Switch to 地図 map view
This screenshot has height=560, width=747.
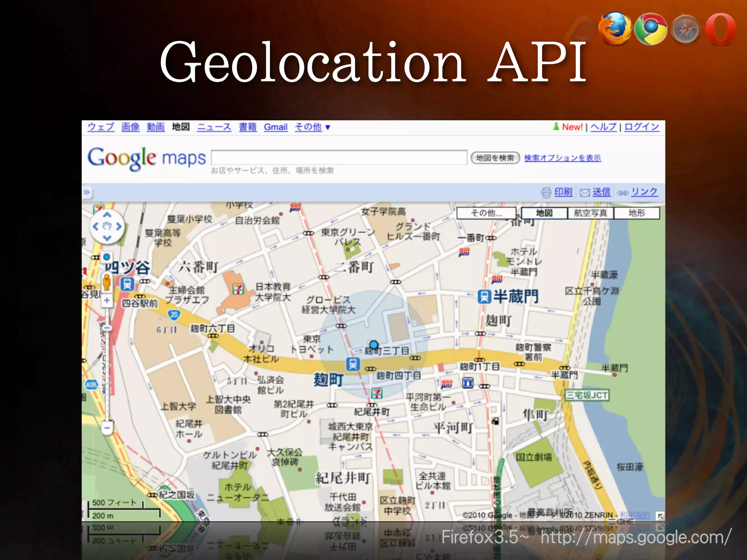[x=544, y=213]
